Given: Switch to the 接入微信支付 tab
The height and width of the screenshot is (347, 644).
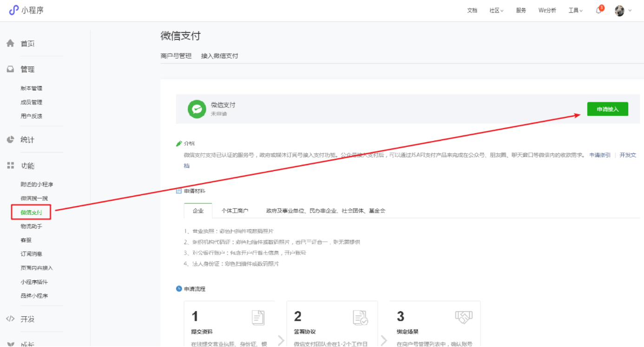Looking at the screenshot, I should click(219, 56).
